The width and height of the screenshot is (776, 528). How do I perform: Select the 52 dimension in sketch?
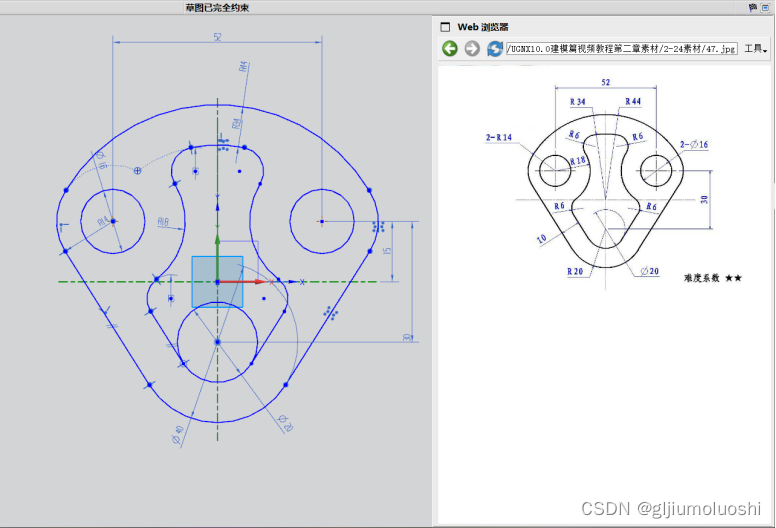217,37
